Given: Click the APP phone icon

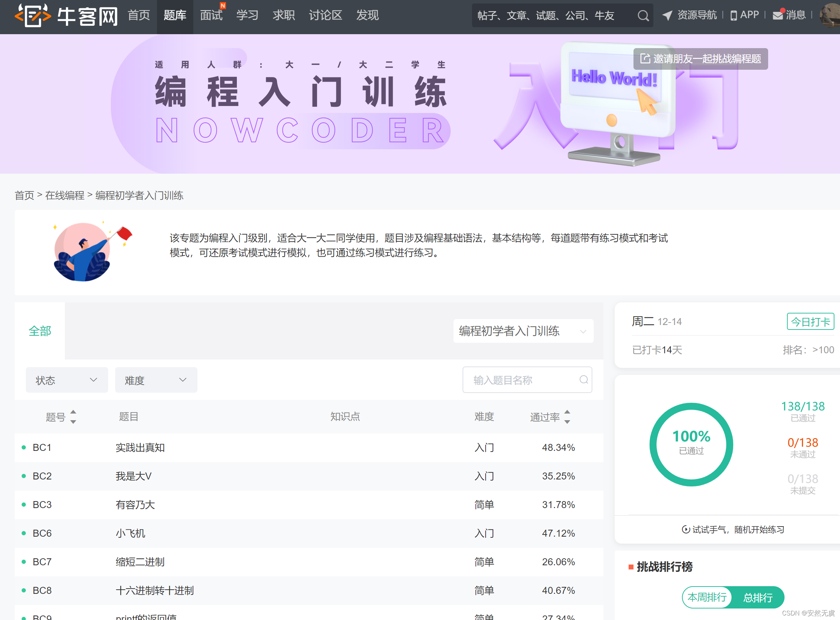Looking at the screenshot, I should tap(733, 15).
